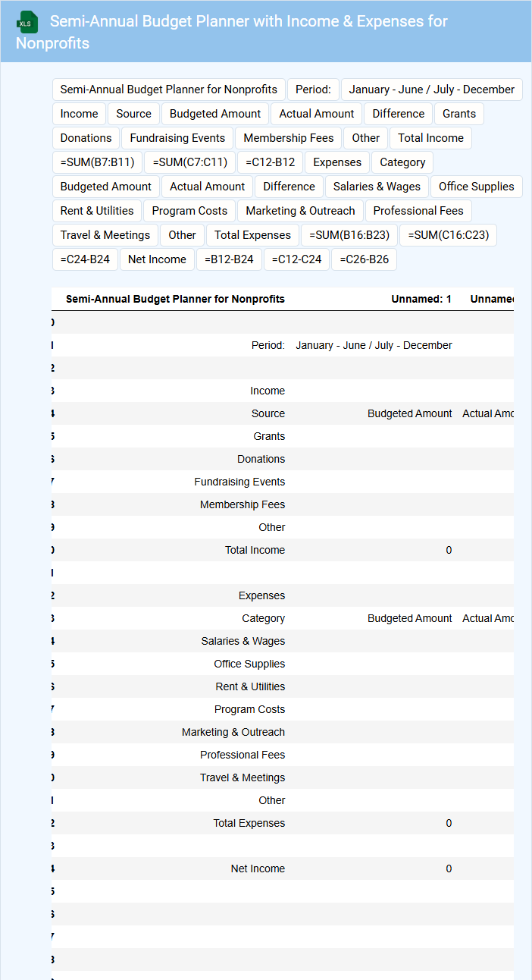Select the 'Membership Fees' table row
The width and height of the screenshot is (532, 980).
[x=283, y=504]
